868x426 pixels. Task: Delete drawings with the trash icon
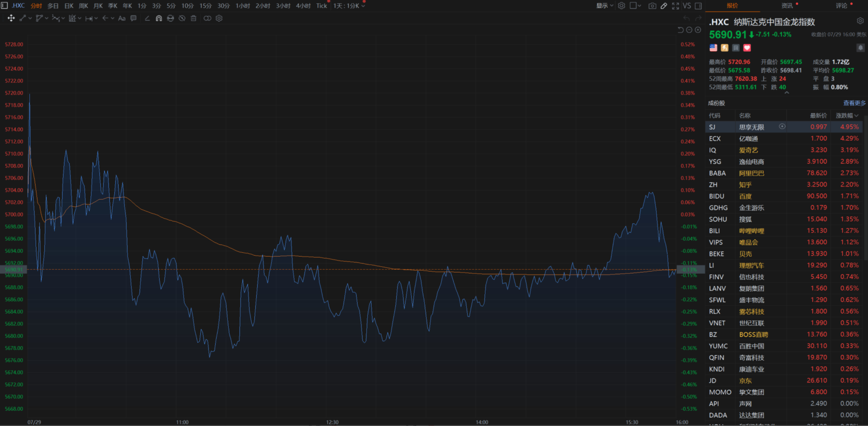[x=193, y=18]
